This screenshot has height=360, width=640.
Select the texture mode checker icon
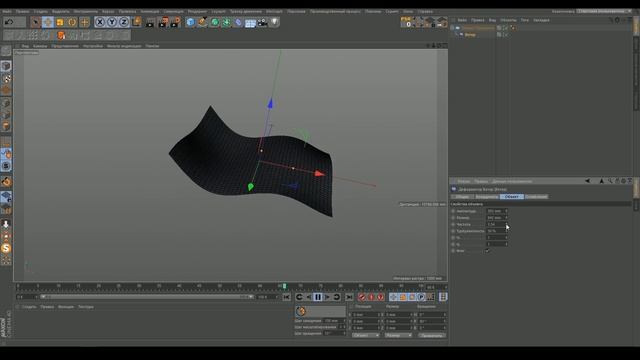click(x=6, y=79)
